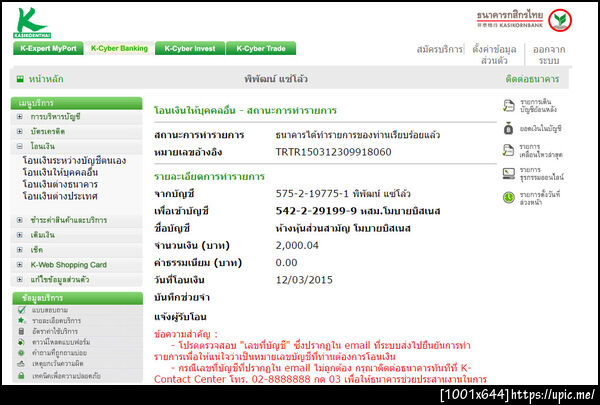Click source account 575-2-19775-1 text

tap(312, 193)
